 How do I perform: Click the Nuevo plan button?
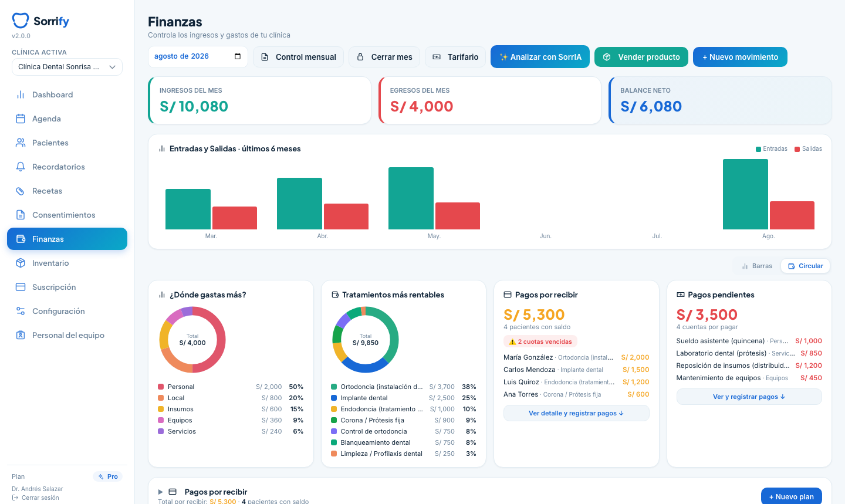tap(791, 496)
